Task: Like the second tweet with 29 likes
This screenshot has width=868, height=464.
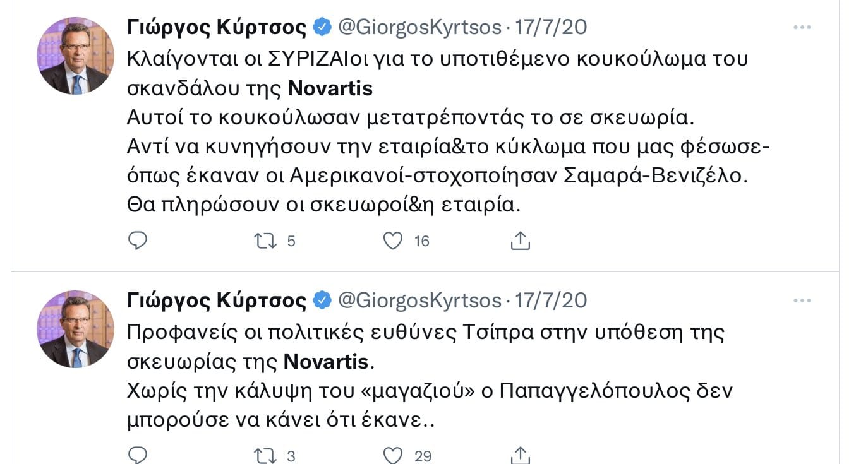Action: pos(393,455)
